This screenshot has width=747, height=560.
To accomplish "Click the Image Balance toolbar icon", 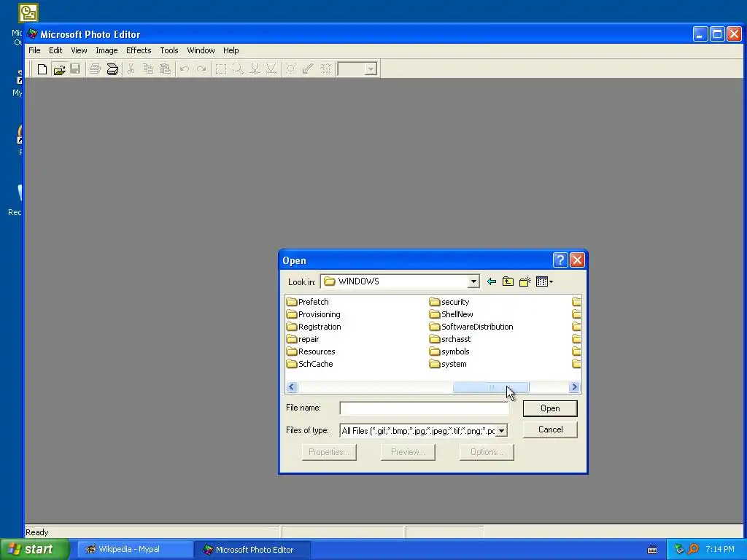I will (290, 69).
